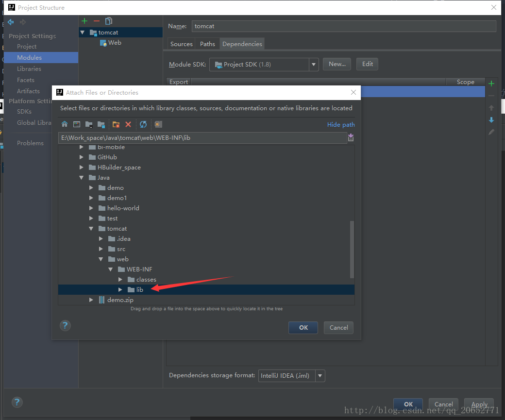Select Libraries in the sidebar
Viewport: 505px width, 420px height.
coord(29,68)
